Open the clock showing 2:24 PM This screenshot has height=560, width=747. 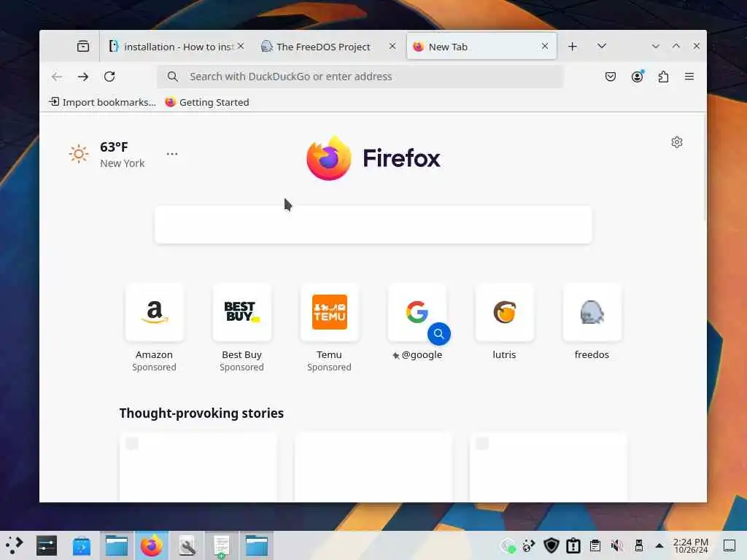(x=691, y=545)
